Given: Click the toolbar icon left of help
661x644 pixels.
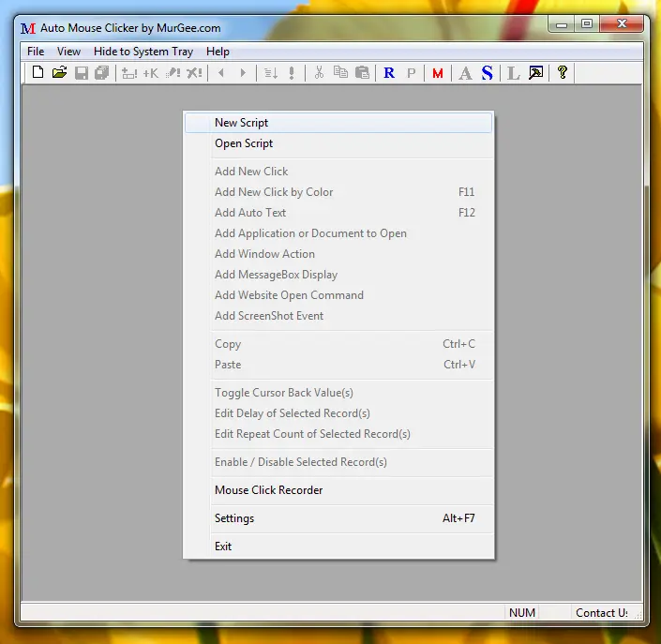Looking at the screenshot, I should (535, 73).
